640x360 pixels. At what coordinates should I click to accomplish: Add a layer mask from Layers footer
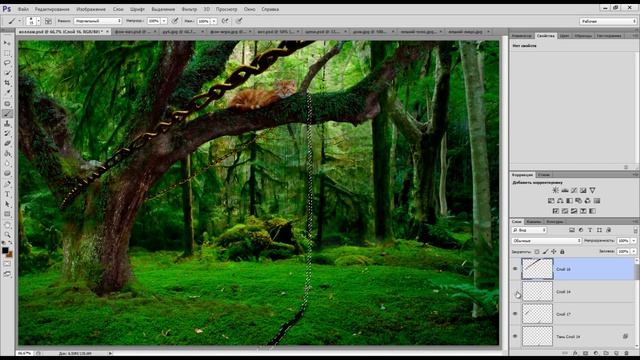pos(585,353)
